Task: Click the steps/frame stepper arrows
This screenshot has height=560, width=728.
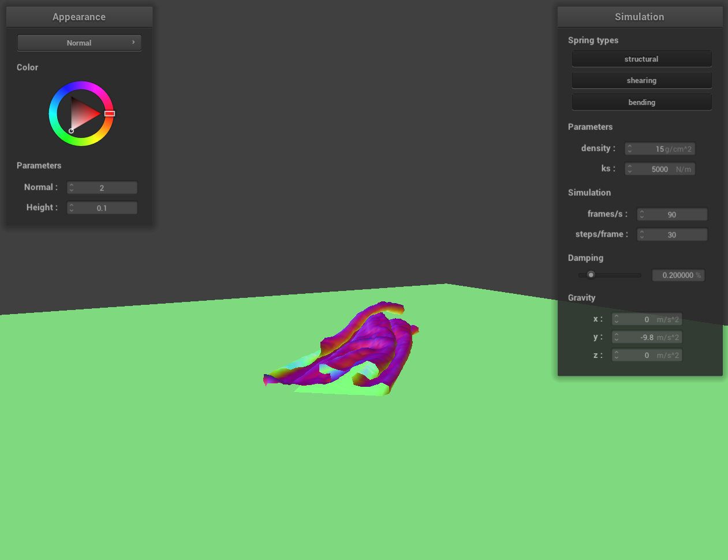Action: pos(642,235)
